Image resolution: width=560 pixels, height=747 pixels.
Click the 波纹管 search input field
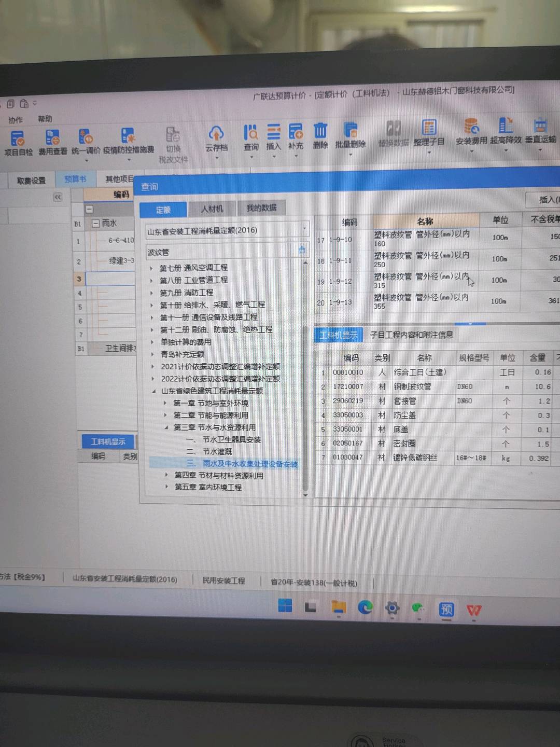222,252
